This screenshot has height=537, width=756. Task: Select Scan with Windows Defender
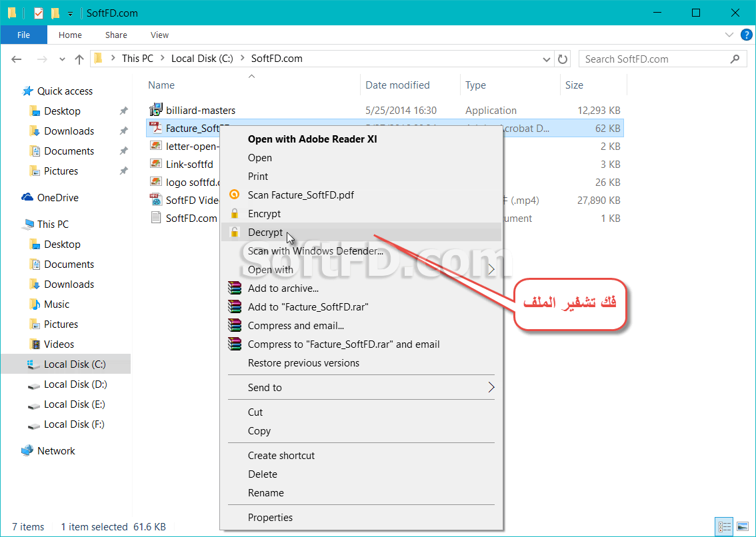coord(361,251)
